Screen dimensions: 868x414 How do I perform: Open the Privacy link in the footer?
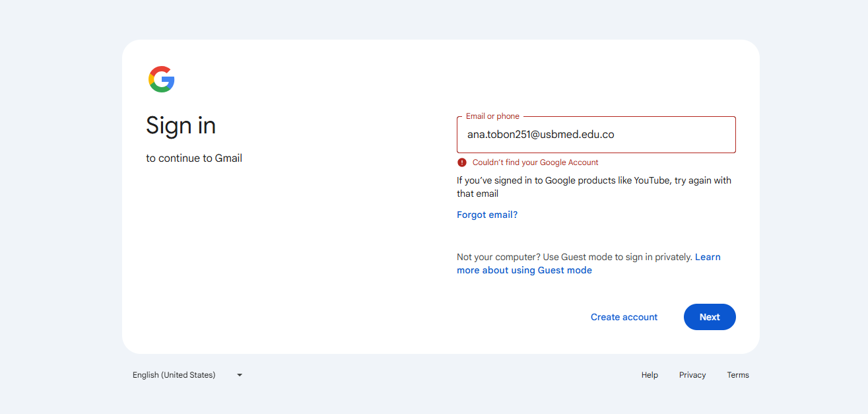(x=692, y=375)
